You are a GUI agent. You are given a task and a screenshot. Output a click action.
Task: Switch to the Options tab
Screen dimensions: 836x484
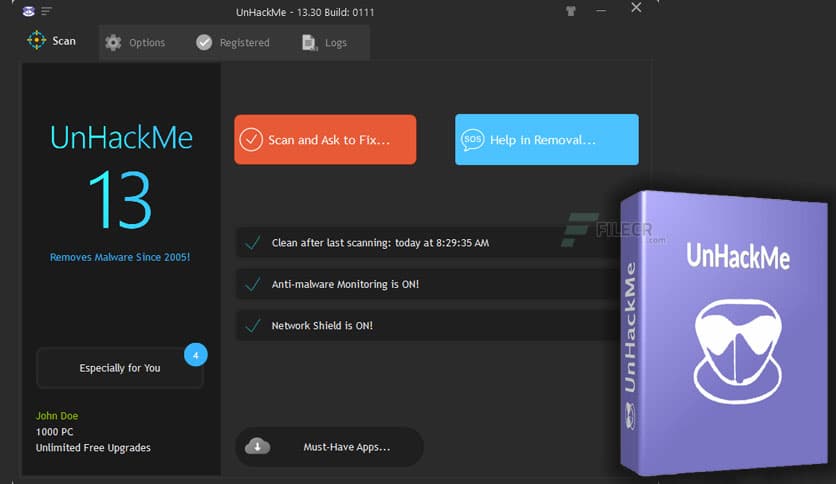click(x=135, y=43)
